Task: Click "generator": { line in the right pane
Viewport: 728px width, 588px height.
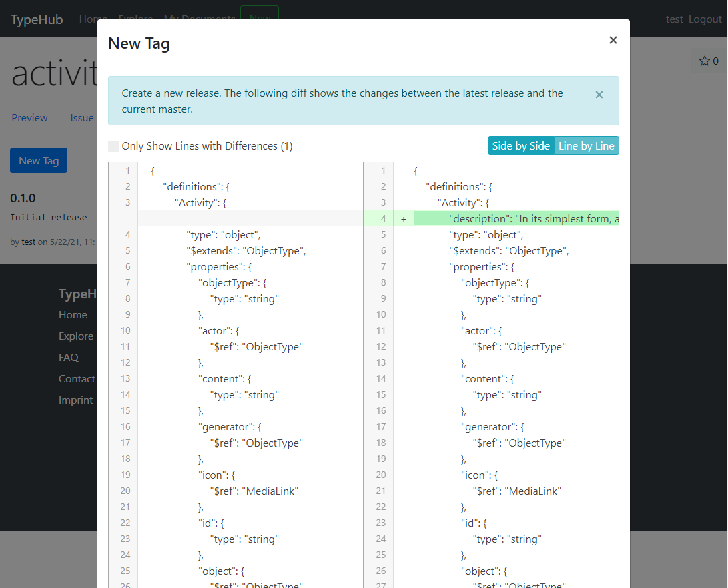Action: tap(492, 427)
